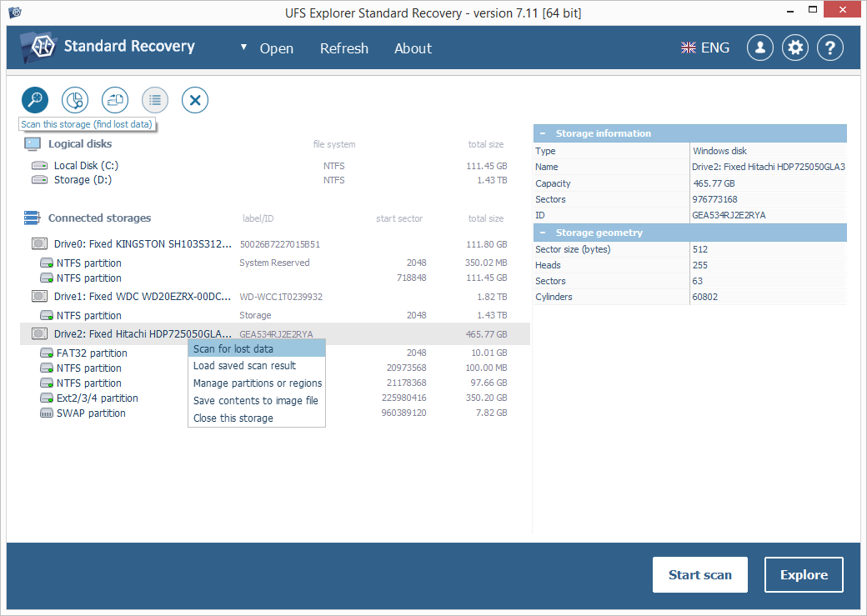The image size is (867, 616).
Task: Collapse the Storage geometry section
Action: (543, 233)
